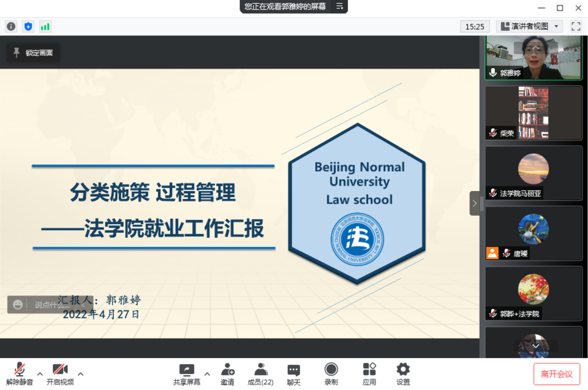Leave meeting with 离开会议 button
The image size is (588, 390).
556,374
